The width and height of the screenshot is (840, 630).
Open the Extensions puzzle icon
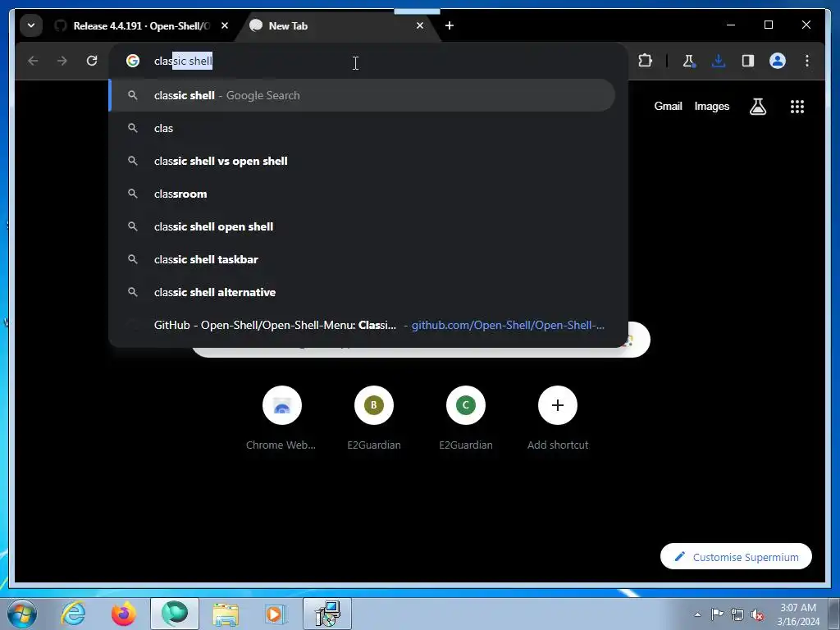point(646,61)
